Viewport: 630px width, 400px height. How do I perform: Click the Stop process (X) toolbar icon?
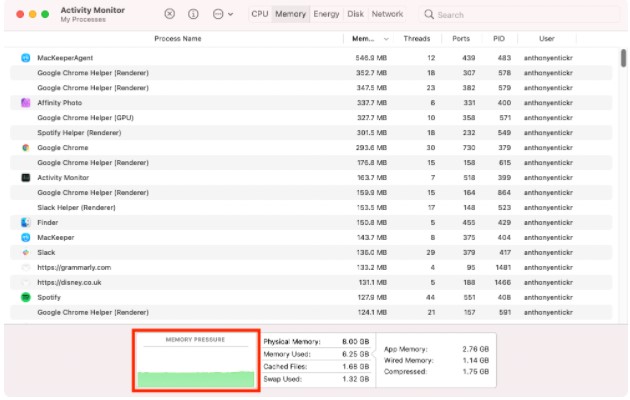pos(170,14)
